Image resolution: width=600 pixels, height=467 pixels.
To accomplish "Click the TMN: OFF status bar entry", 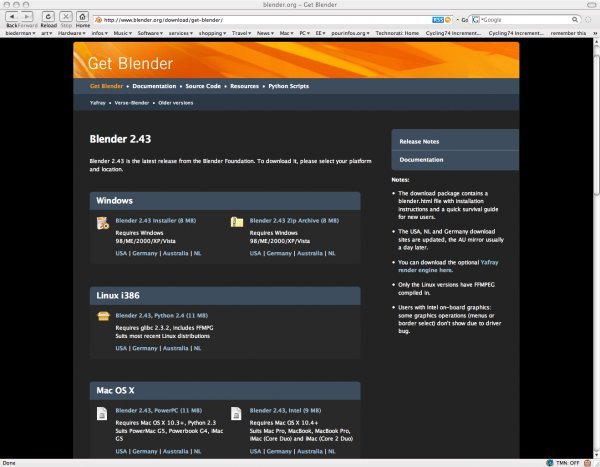I will [567, 463].
